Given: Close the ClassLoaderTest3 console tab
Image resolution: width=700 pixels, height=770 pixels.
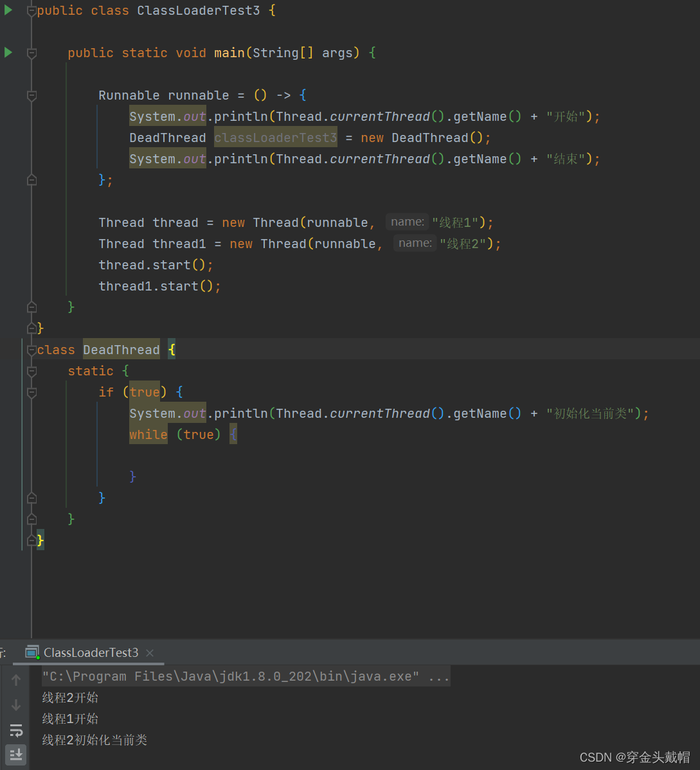Looking at the screenshot, I should [x=150, y=652].
